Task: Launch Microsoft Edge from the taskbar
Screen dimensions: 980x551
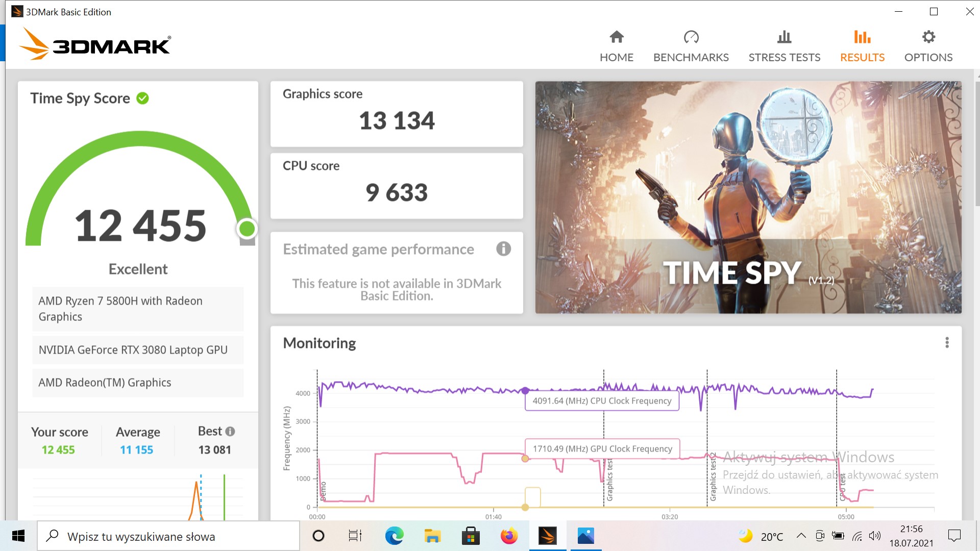Action: click(394, 536)
